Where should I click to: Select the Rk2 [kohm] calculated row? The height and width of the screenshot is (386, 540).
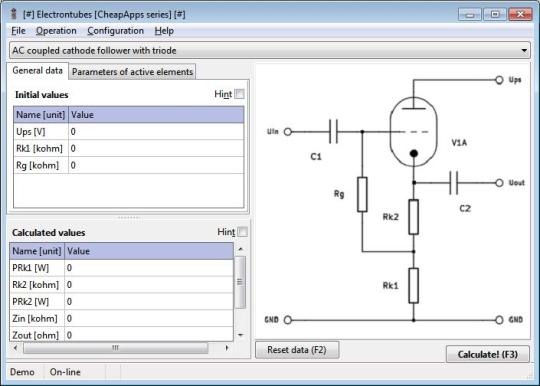tap(121, 285)
